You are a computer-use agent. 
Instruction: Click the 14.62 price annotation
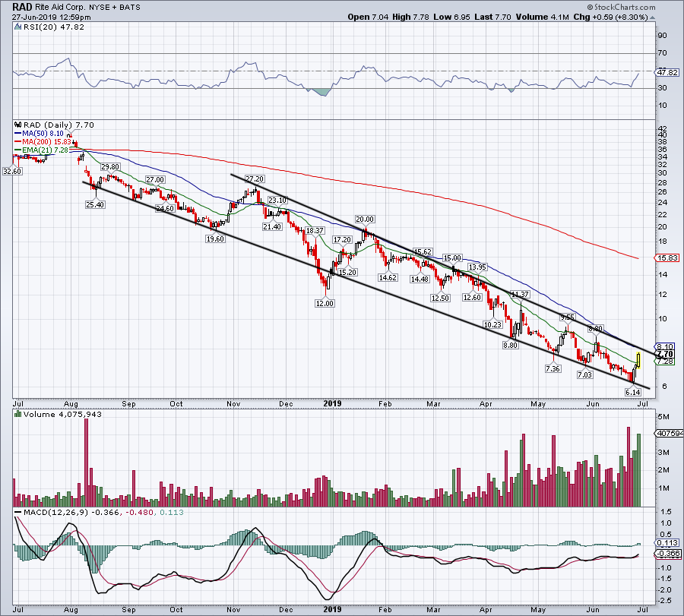pos(388,277)
